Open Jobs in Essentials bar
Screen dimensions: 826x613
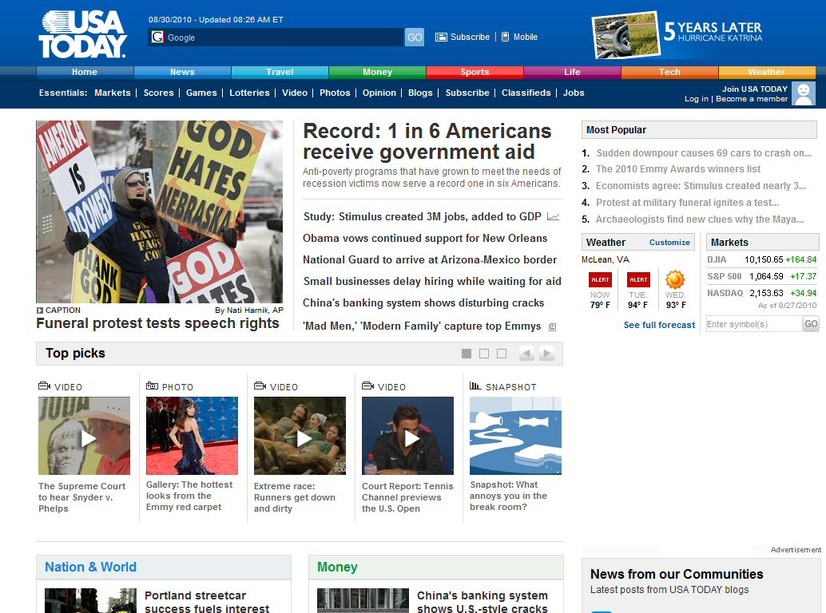point(574,93)
